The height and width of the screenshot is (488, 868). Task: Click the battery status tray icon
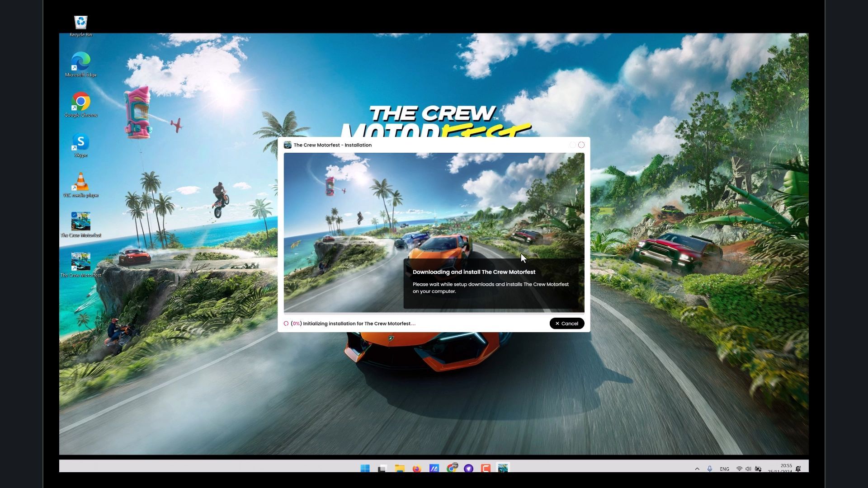tap(758, 469)
